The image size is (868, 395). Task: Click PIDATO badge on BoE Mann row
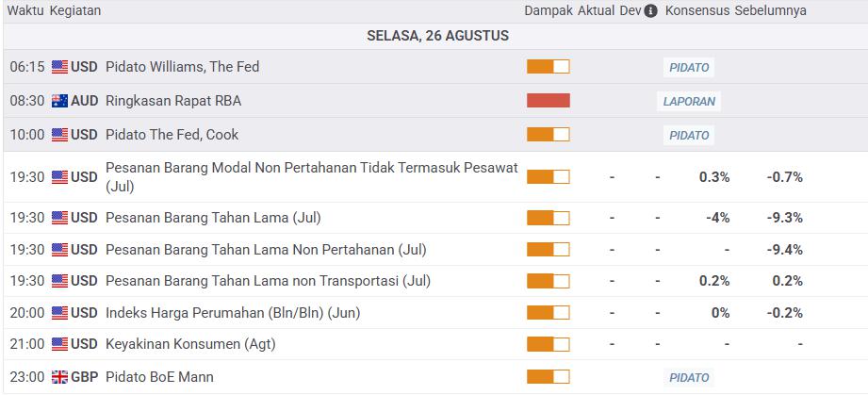click(689, 378)
